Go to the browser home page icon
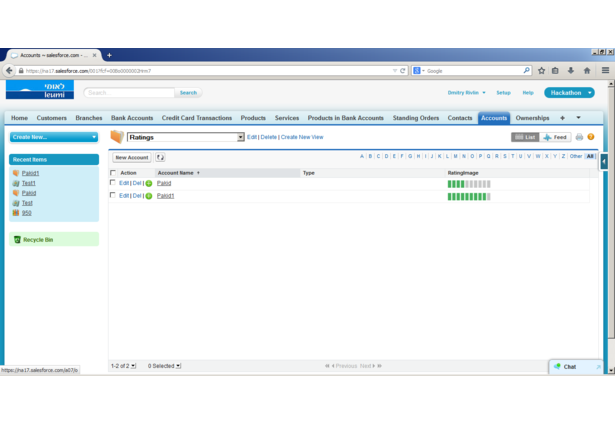This screenshot has width=615, height=424. pos(587,71)
